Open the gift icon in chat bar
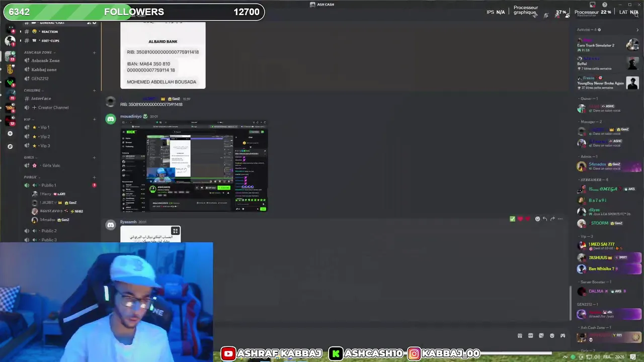The width and height of the screenshot is (644, 362). pyautogui.click(x=520, y=336)
